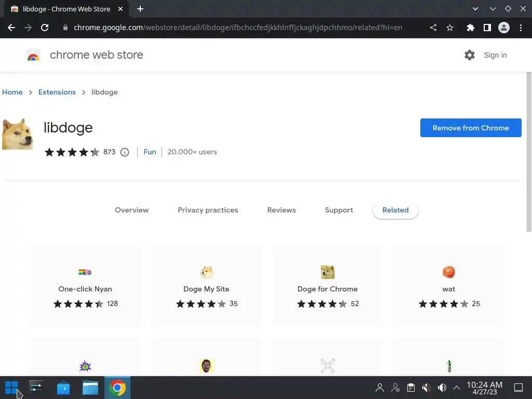The image size is (532, 399).
Task: Click the address bar URL
Action: (238, 28)
